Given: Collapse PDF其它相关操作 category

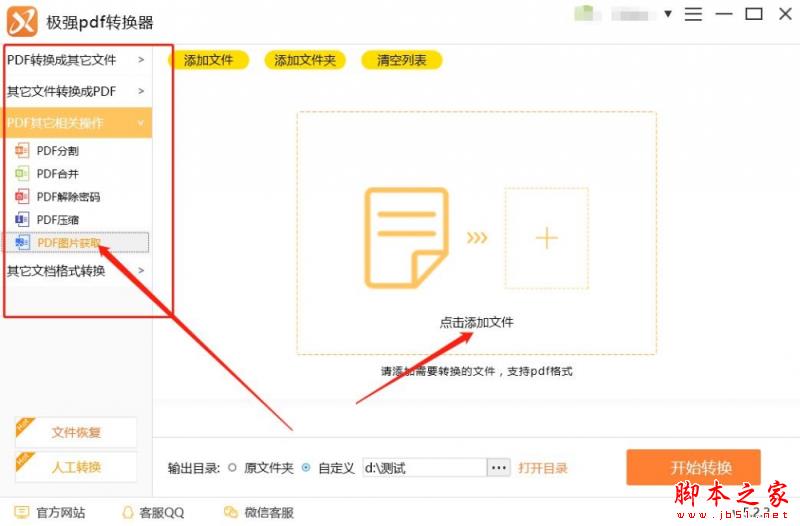Looking at the screenshot, I should point(77,122).
